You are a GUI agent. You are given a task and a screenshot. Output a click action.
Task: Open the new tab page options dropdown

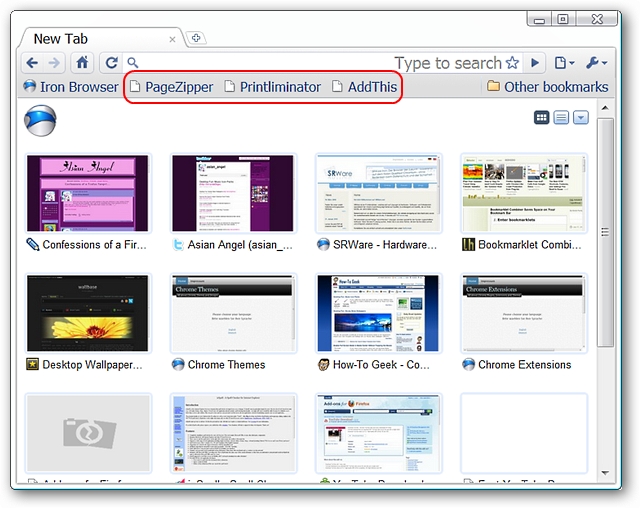click(x=581, y=118)
